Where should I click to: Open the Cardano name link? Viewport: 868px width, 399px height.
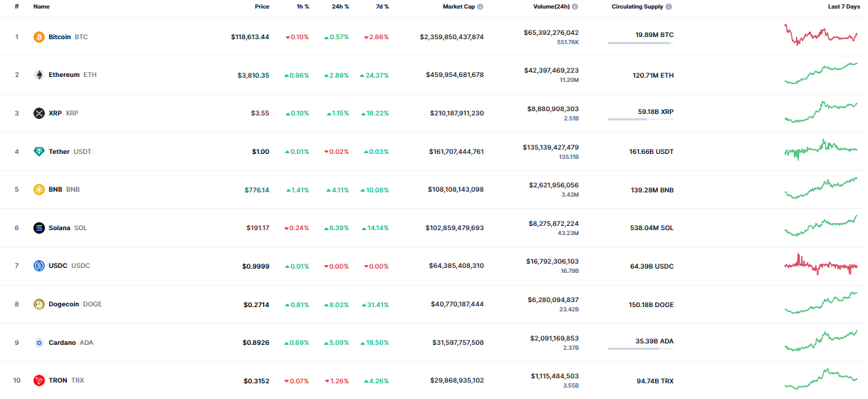click(62, 343)
